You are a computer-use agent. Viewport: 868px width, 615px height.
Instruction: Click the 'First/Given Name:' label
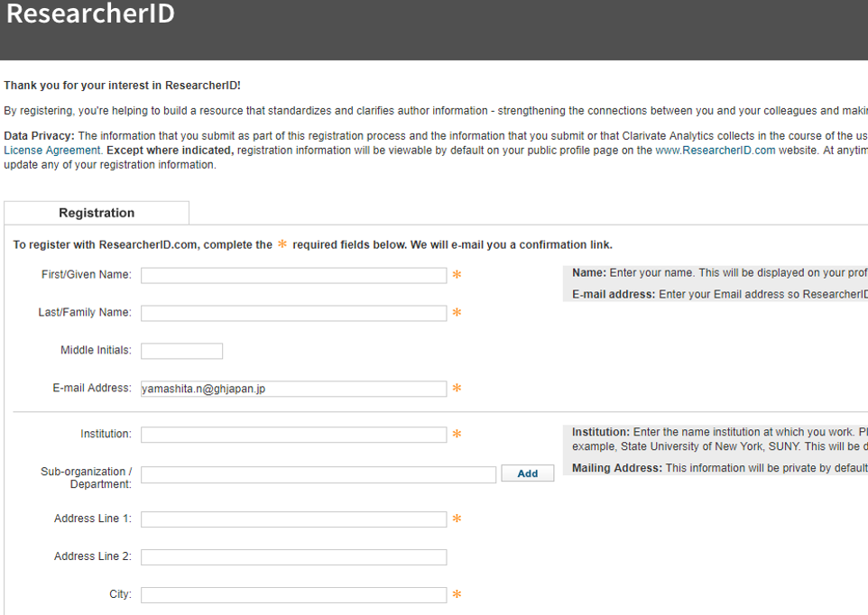point(87,274)
